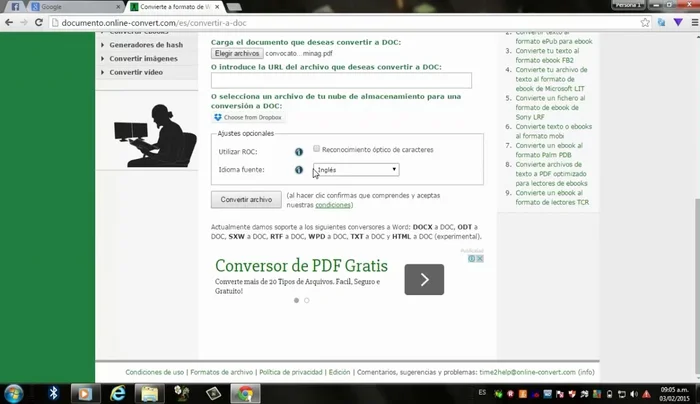700x404 pixels.
Task: Open the red shield antivirus tray icon
Action: point(572,394)
